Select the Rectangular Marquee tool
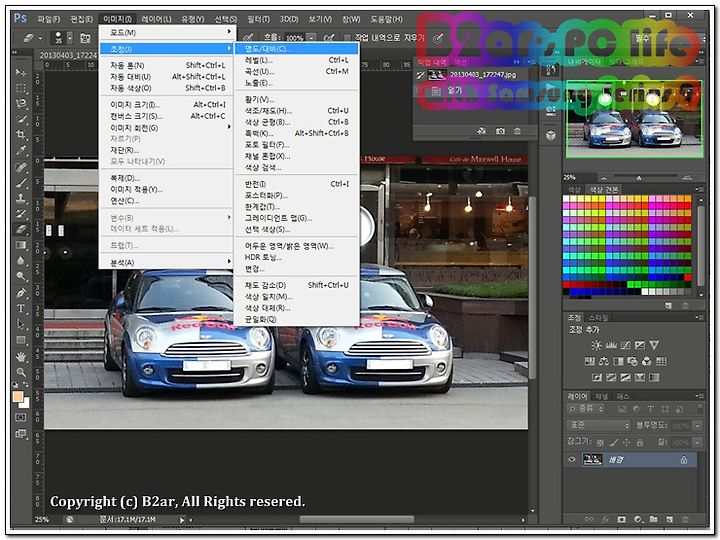The width and height of the screenshot is (720, 540). pos(21,88)
